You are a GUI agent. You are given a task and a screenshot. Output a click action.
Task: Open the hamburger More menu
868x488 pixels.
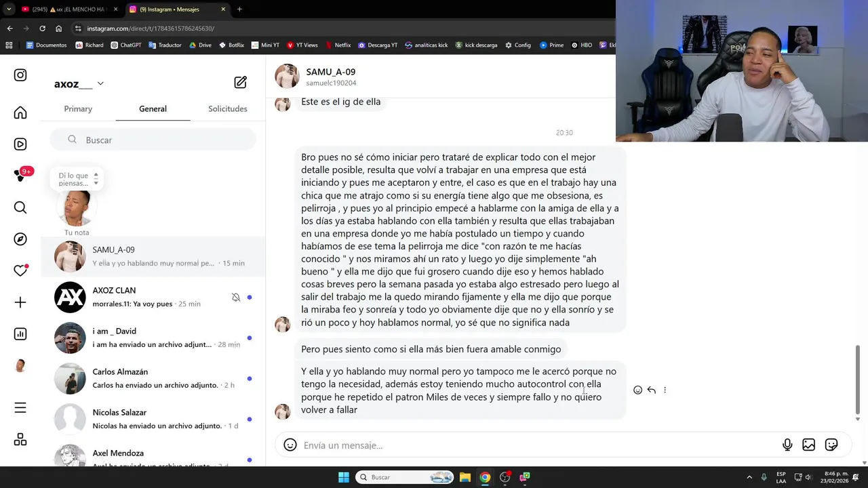coord(20,407)
